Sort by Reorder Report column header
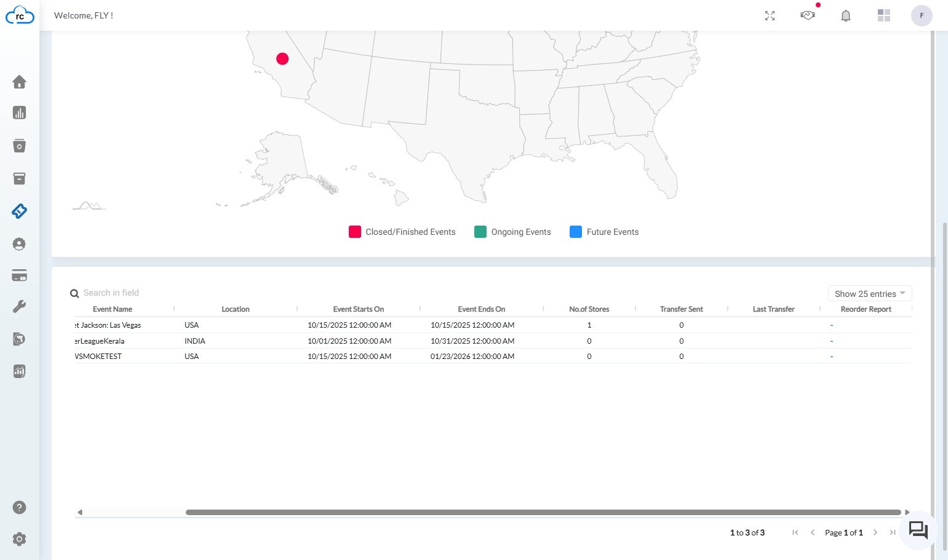The image size is (948, 560). pyautogui.click(x=866, y=309)
